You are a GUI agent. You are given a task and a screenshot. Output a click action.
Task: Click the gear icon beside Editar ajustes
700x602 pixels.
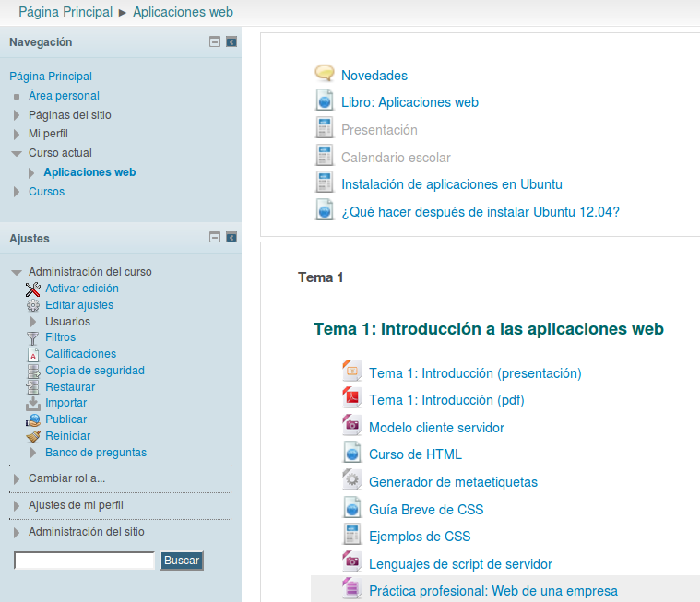33,306
